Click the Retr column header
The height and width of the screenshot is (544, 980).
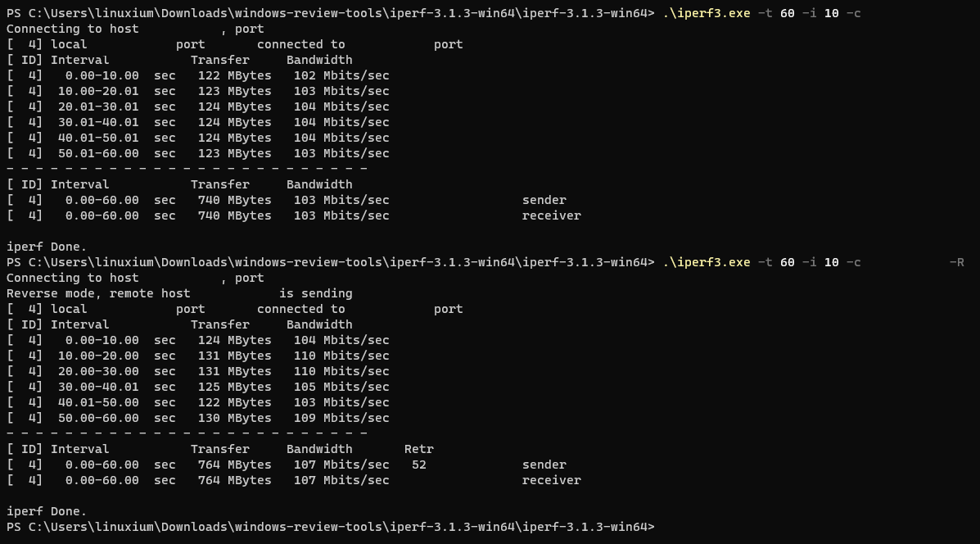click(x=418, y=449)
